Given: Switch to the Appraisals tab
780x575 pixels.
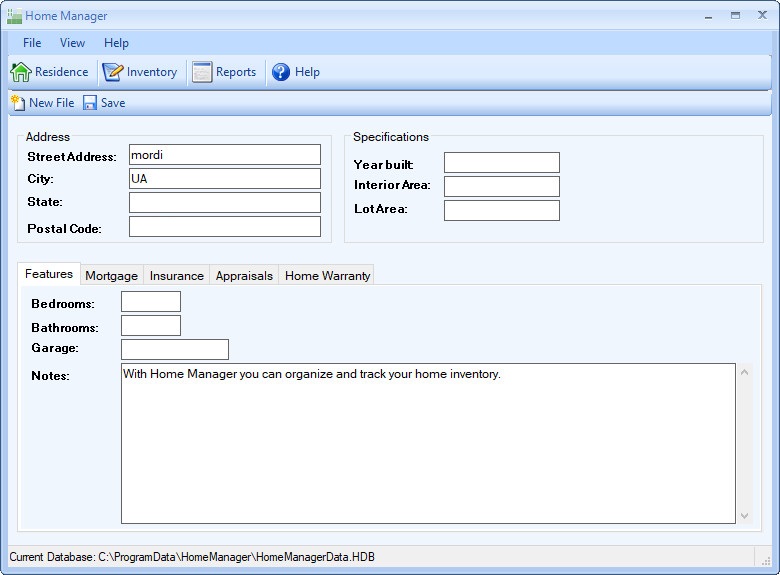Looking at the screenshot, I should [244, 276].
